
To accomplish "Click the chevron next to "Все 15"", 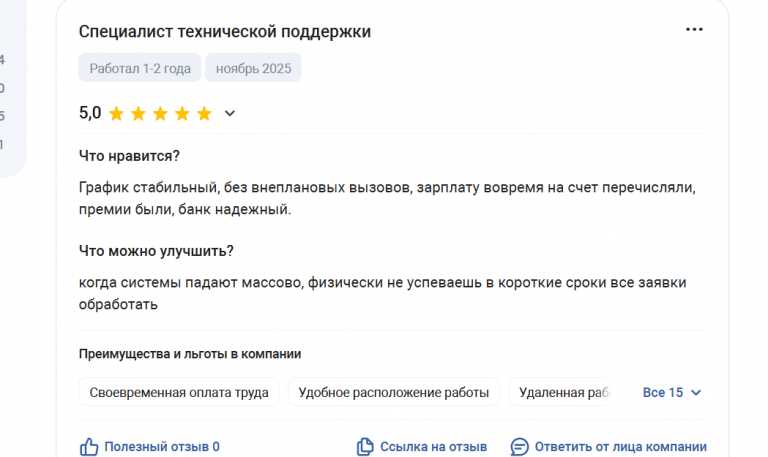I will coord(696,392).
